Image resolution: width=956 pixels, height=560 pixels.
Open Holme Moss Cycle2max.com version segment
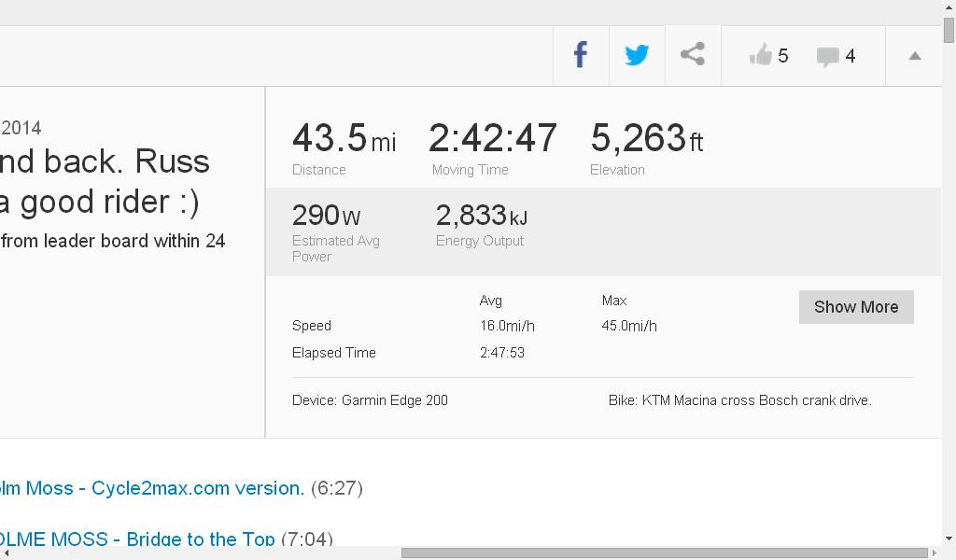tap(152, 488)
